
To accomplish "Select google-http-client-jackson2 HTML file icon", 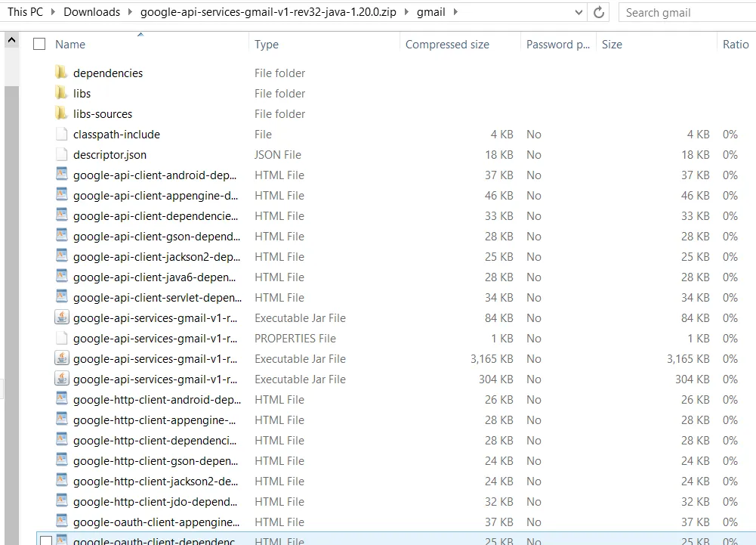I will 61,481.
